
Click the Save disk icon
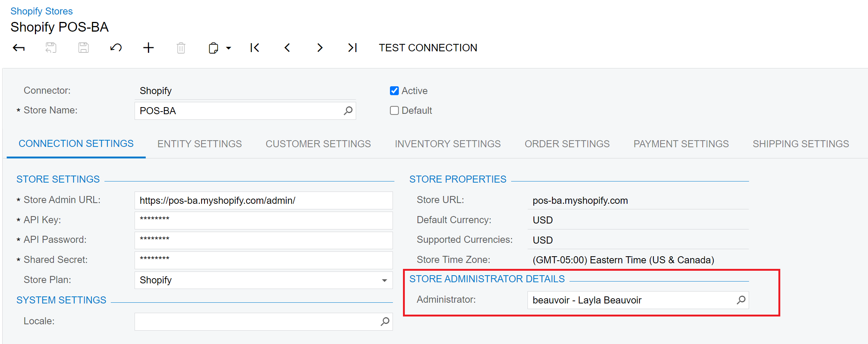[83, 48]
